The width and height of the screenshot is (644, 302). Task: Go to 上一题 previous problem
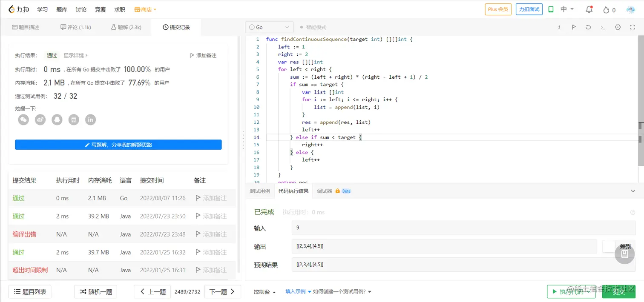pos(152,292)
